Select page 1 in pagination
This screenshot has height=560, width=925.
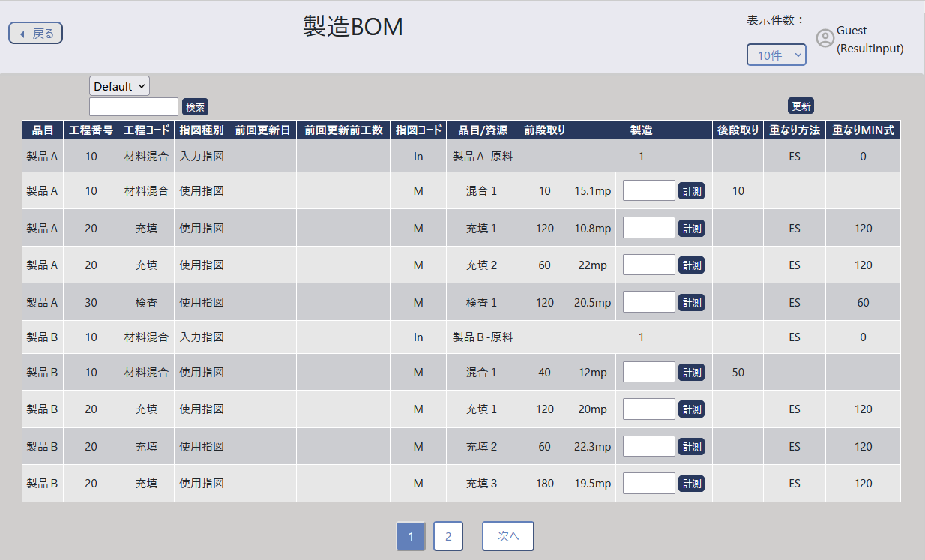coord(411,536)
